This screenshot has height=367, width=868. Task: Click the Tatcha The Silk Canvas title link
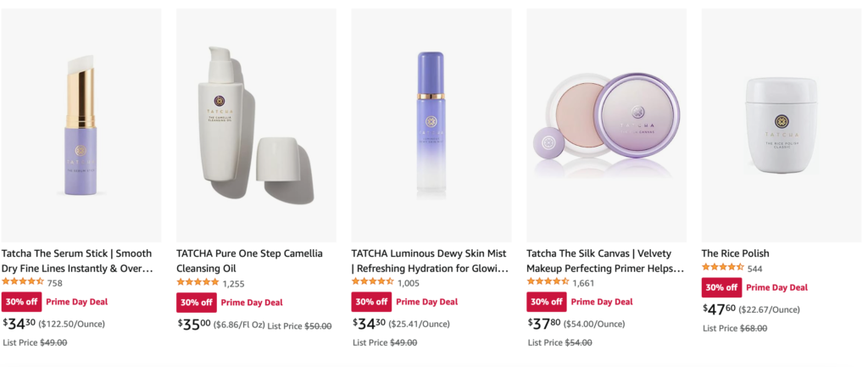point(604,260)
